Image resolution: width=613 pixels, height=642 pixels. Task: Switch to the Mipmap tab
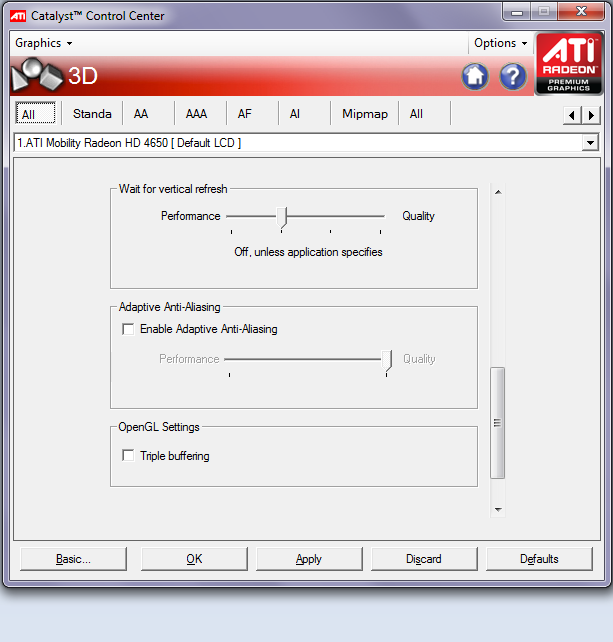[x=364, y=114]
